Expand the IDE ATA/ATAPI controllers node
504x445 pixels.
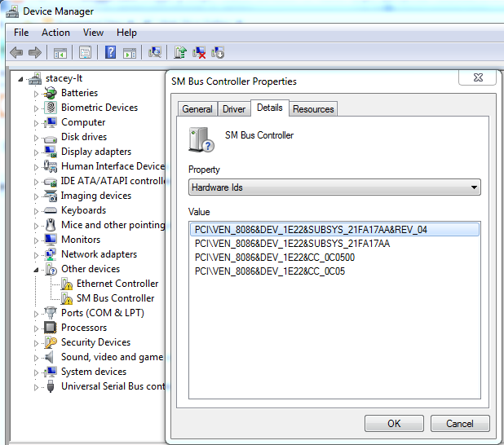[36, 182]
